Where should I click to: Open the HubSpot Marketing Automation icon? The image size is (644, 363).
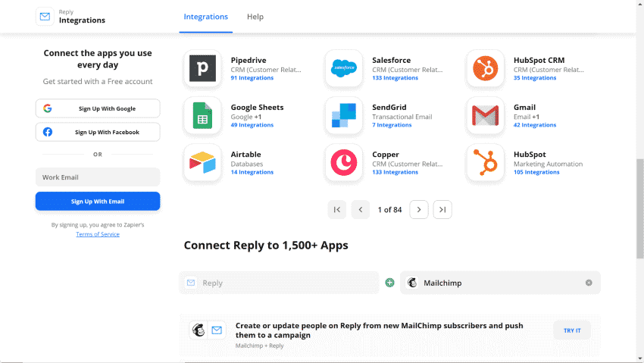(485, 163)
